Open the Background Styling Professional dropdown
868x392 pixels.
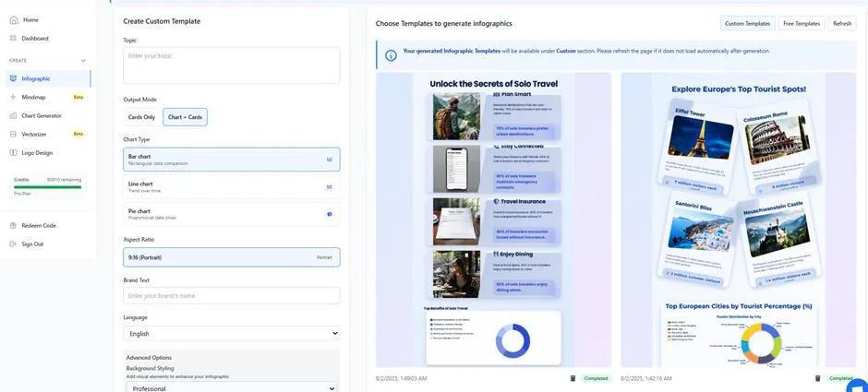231,388
